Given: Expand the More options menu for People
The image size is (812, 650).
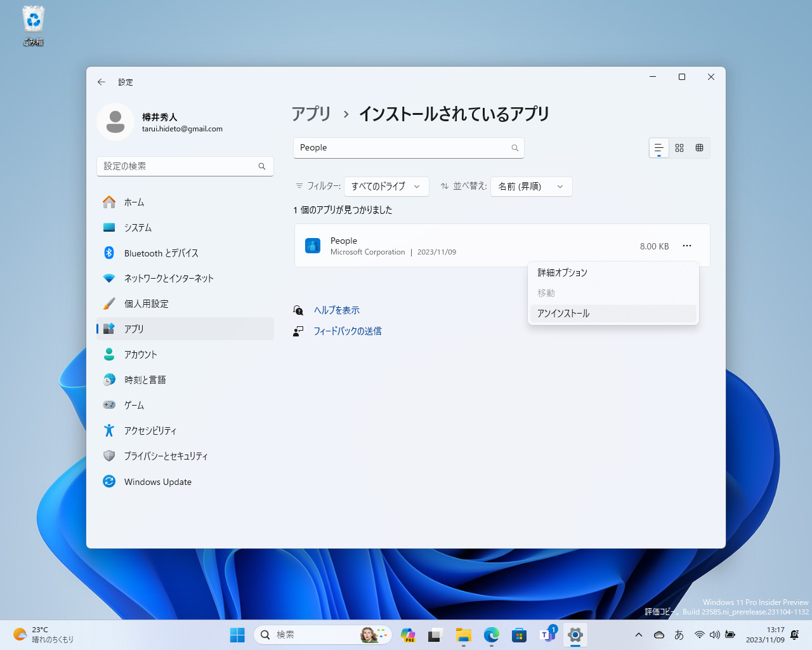Looking at the screenshot, I should pyautogui.click(x=686, y=246).
